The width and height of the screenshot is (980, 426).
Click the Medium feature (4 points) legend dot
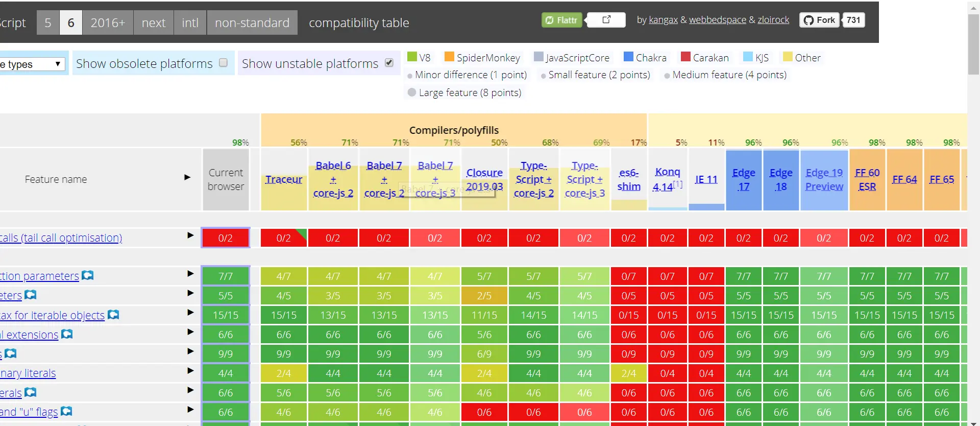(667, 76)
